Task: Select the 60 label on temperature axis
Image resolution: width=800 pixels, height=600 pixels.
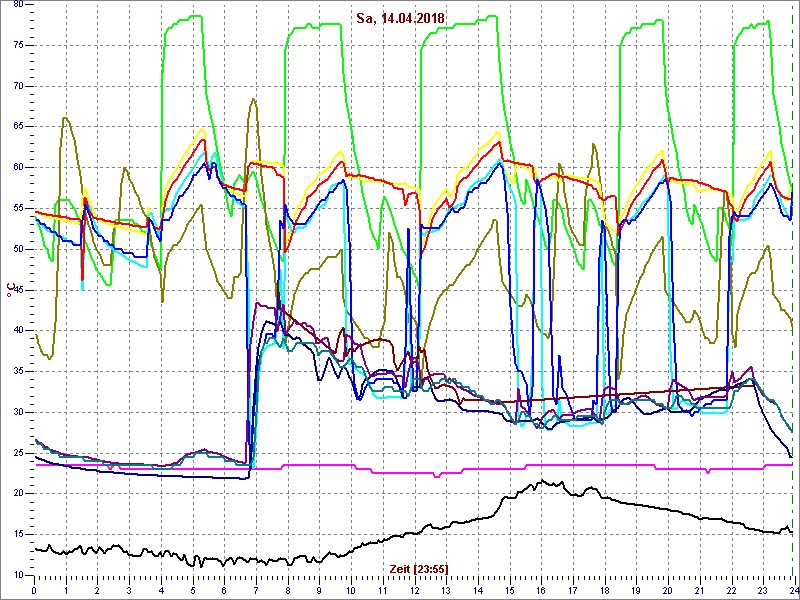Action: (17, 167)
